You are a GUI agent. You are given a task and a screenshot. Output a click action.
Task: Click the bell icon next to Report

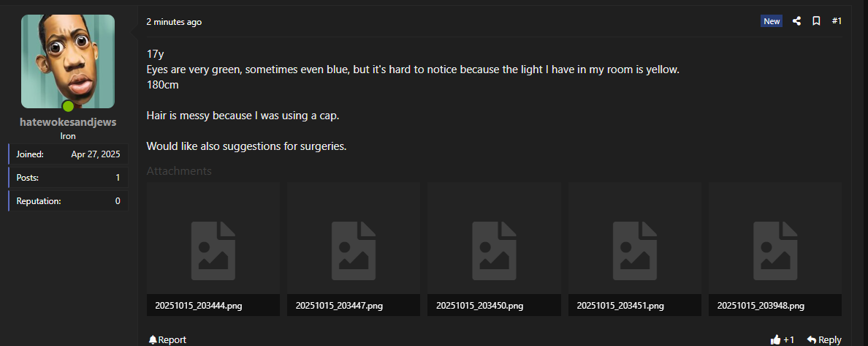(x=153, y=339)
